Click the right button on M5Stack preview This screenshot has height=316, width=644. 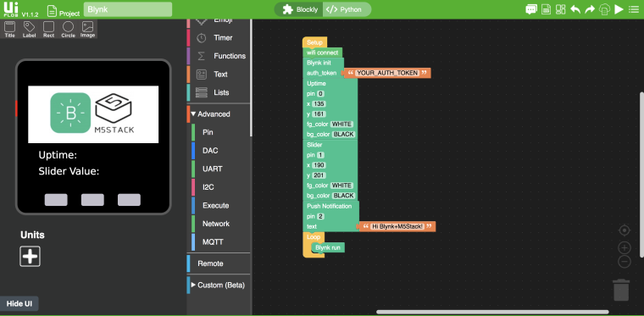pyautogui.click(x=129, y=200)
